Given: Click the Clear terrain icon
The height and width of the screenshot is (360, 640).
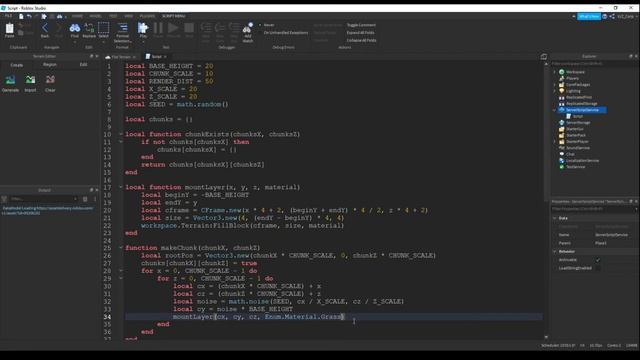Looking at the screenshot, I should point(50,80).
